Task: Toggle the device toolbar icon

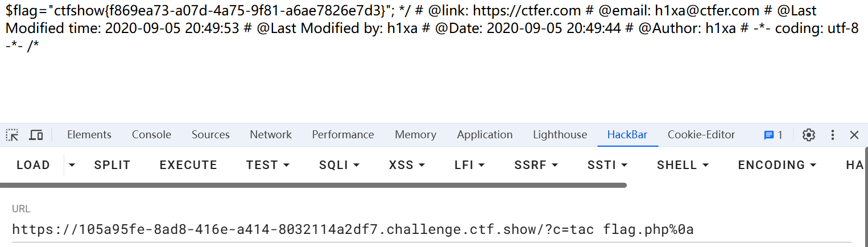Action: point(36,135)
